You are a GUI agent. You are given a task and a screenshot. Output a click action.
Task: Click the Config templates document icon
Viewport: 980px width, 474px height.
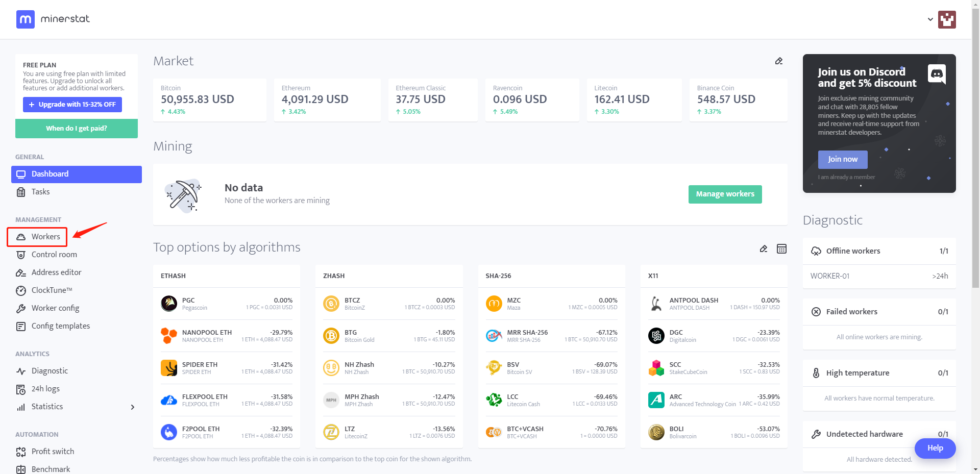click(21, 327)
